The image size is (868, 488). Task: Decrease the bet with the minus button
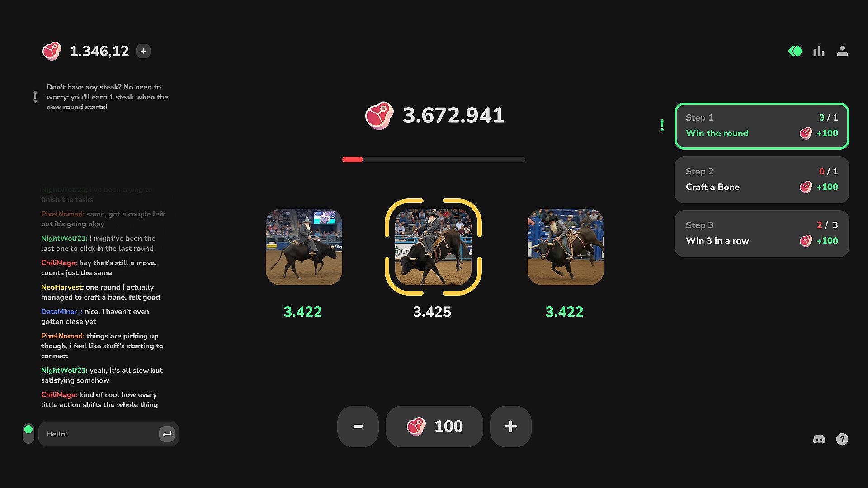coord(358,427)
